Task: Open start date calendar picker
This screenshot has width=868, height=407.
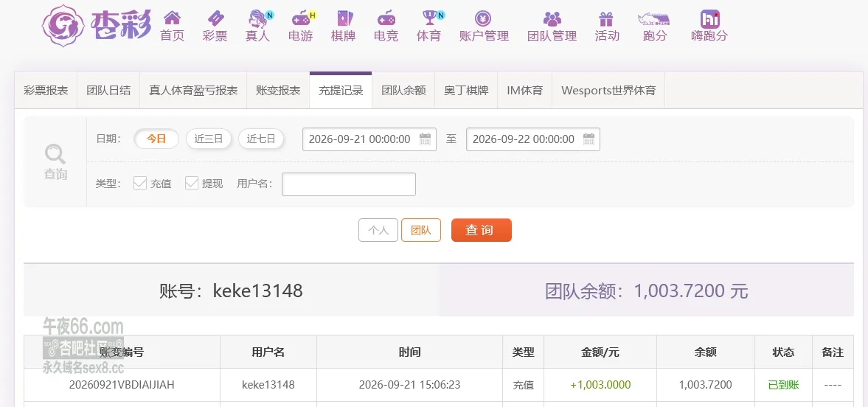Action: tap(425, 139)
